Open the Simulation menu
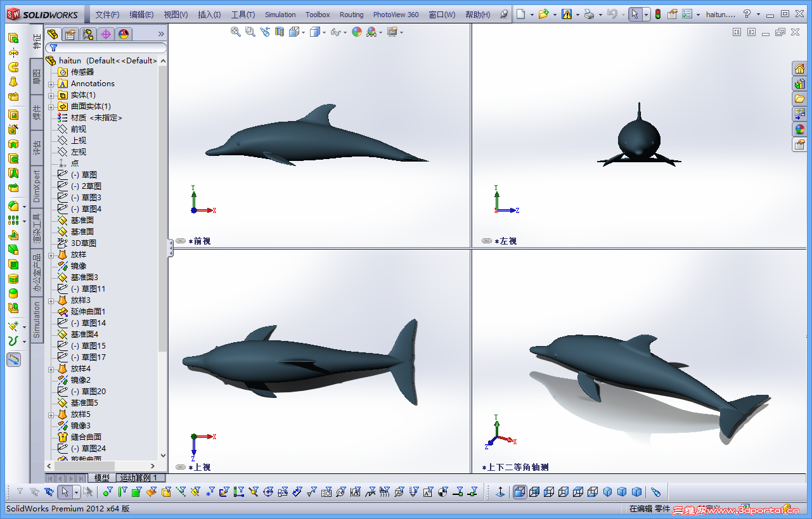The image size is (812, 519). [280, 15]
